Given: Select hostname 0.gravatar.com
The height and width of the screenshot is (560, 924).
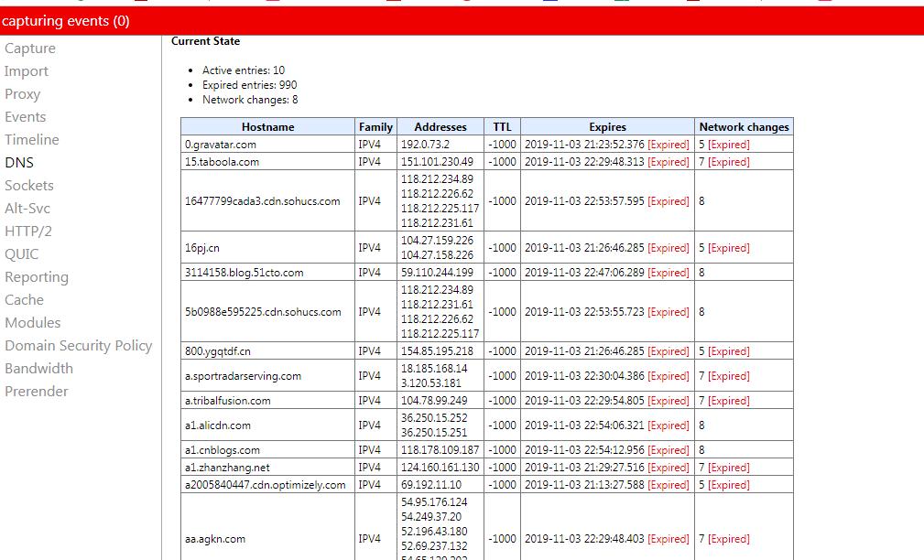Looking at the screenshot, I should coord(221,145).
